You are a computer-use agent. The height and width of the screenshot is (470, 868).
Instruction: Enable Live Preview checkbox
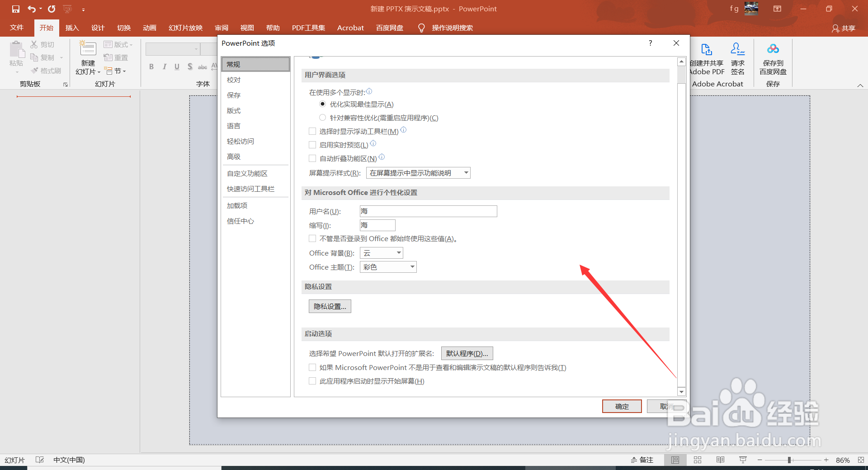[x=312, y=145]
